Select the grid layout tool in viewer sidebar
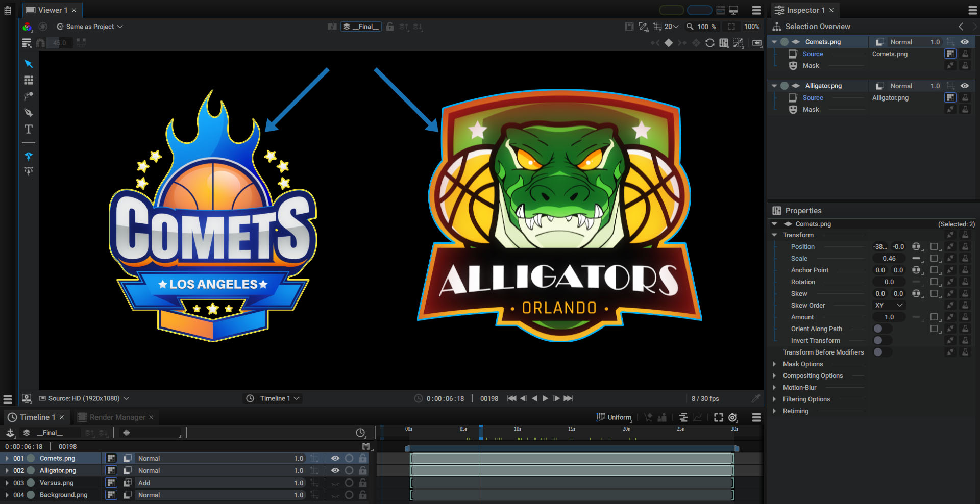 29,80
